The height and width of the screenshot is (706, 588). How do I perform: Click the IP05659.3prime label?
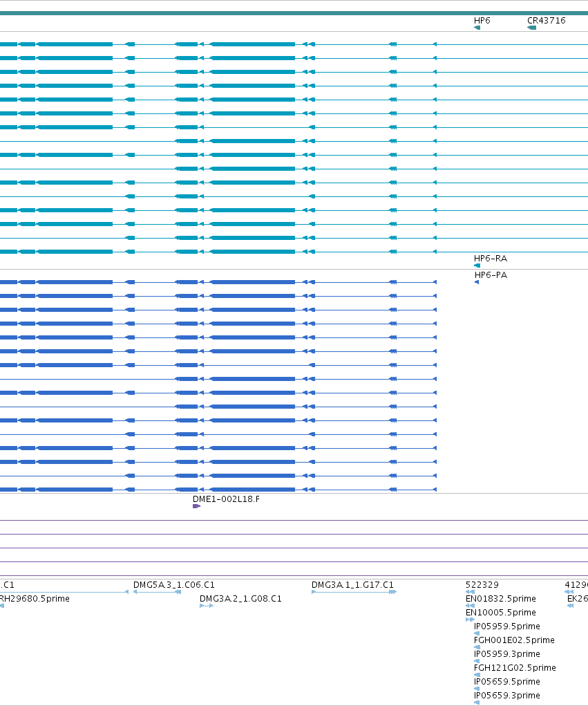(507, 696)
